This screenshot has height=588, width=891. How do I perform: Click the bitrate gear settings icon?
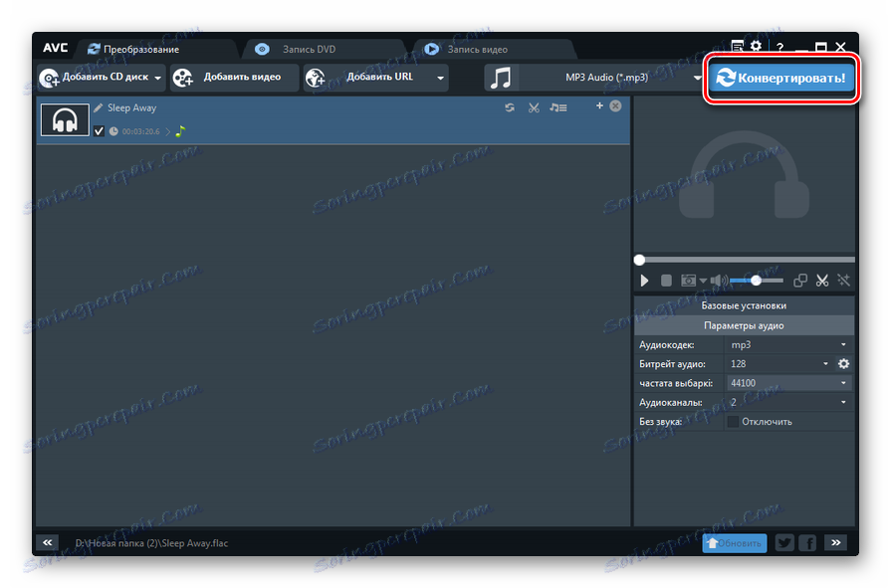(844, 364)
